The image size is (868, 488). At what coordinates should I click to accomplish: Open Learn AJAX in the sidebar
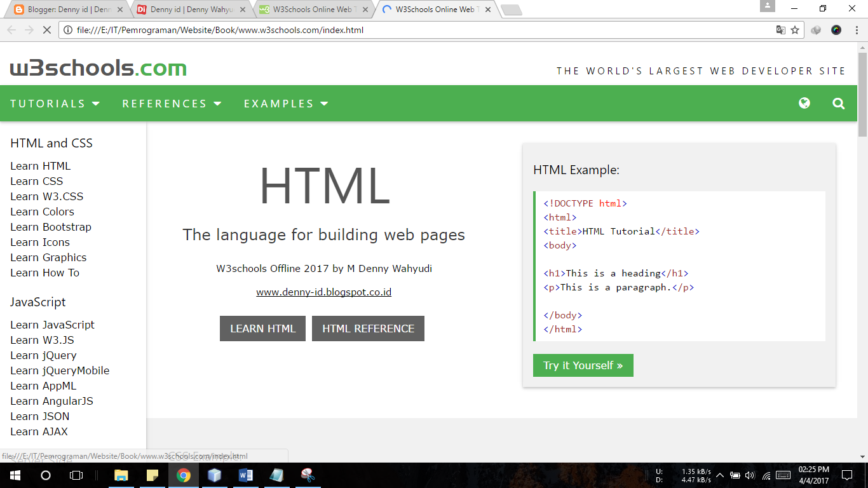tap(39, 431)
